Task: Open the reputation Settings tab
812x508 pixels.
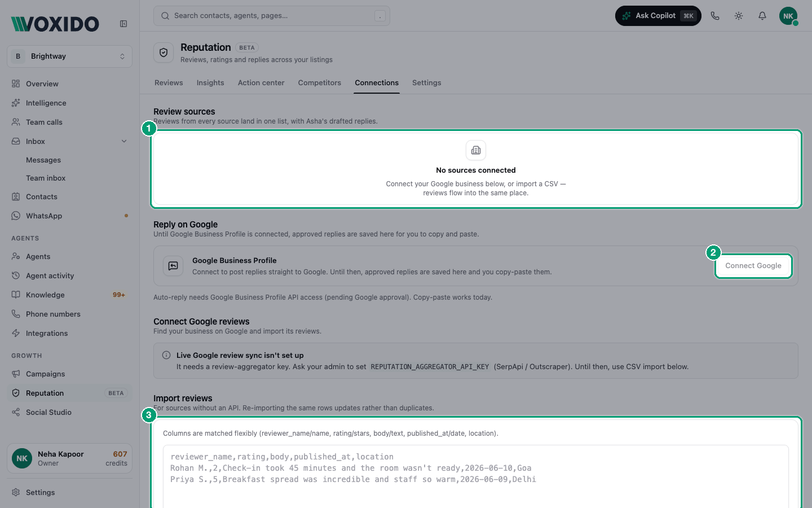Action: [x=427, y=82]
